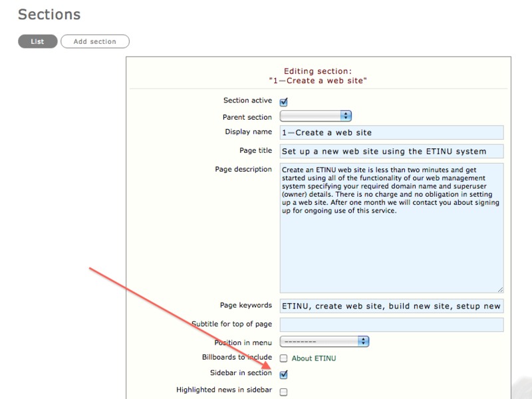Click the Section active label text
Image resolution: width=532 pixels, height=399 pixels.
[247, 100]
